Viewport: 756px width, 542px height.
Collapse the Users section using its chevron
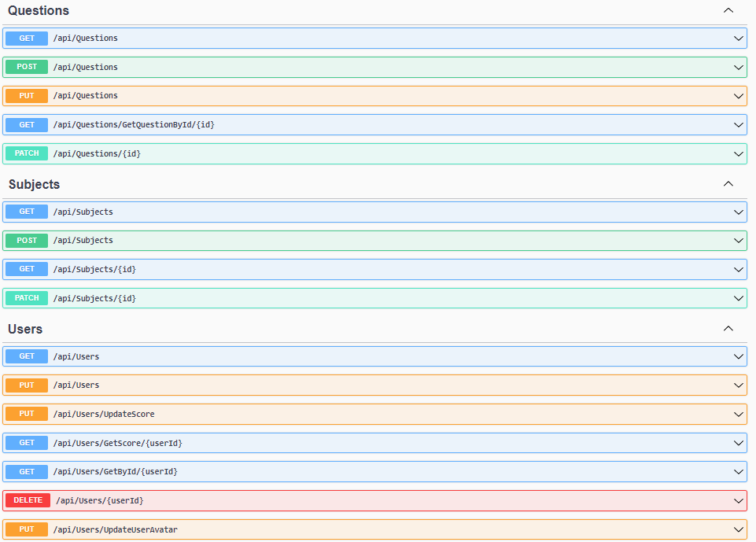(728, 328)
